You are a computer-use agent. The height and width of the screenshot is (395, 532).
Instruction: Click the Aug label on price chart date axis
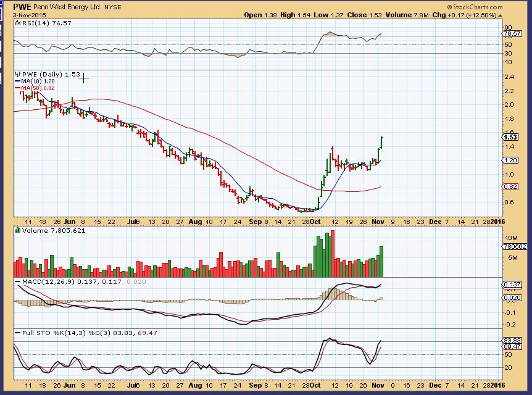[195, 222]
